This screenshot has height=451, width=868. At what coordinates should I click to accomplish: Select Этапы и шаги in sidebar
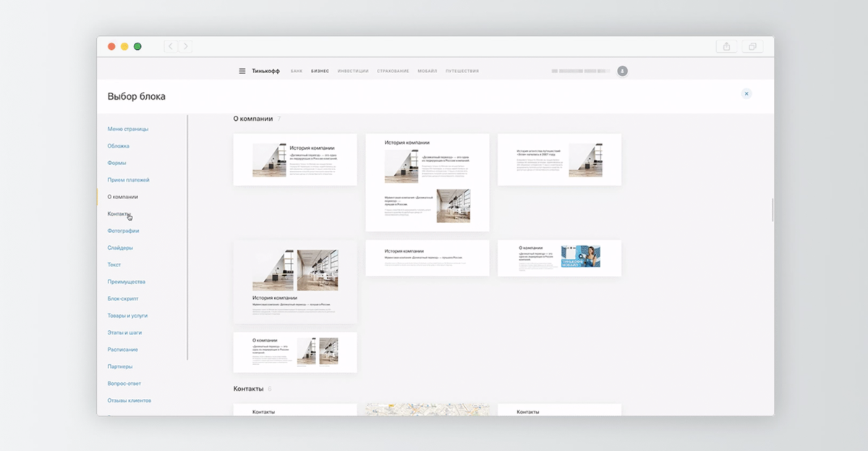pyautogui.click(x=124, y=332)
